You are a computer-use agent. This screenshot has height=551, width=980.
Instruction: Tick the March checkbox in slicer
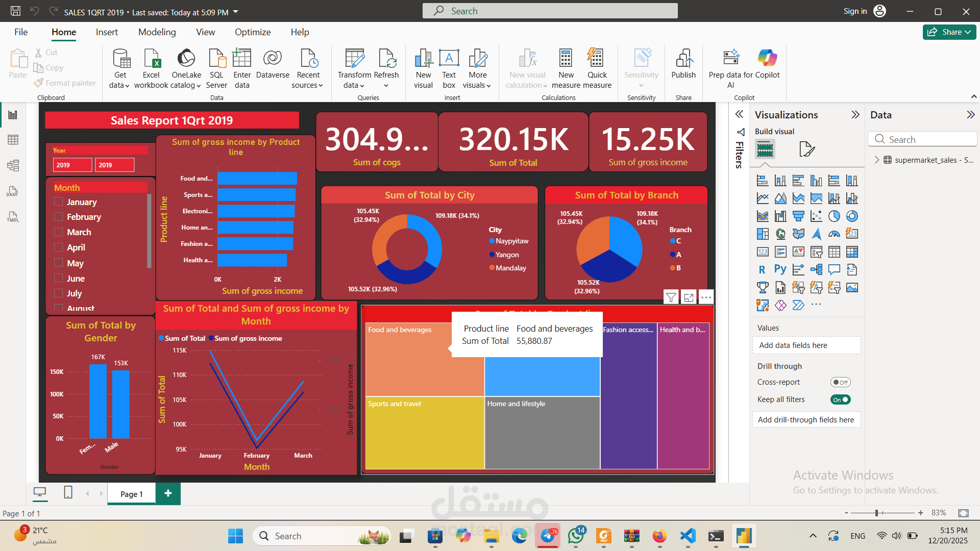click(x=59, y=232)
